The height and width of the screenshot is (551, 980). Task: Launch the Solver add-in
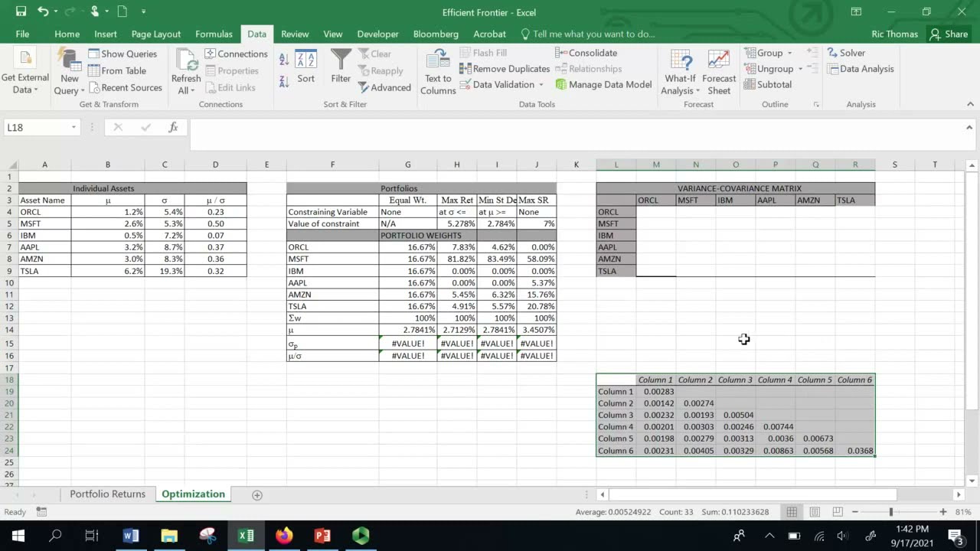846,53
